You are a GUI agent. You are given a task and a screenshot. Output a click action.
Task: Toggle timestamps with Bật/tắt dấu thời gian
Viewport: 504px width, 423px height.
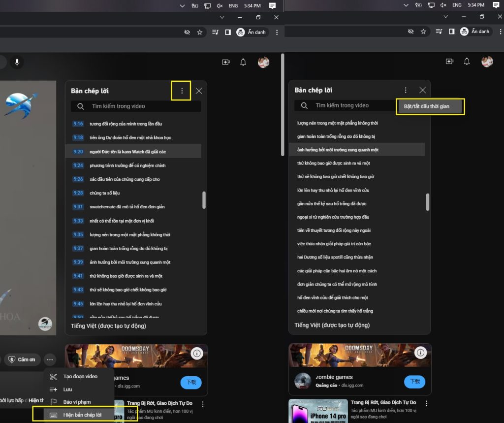click(430, 106)
